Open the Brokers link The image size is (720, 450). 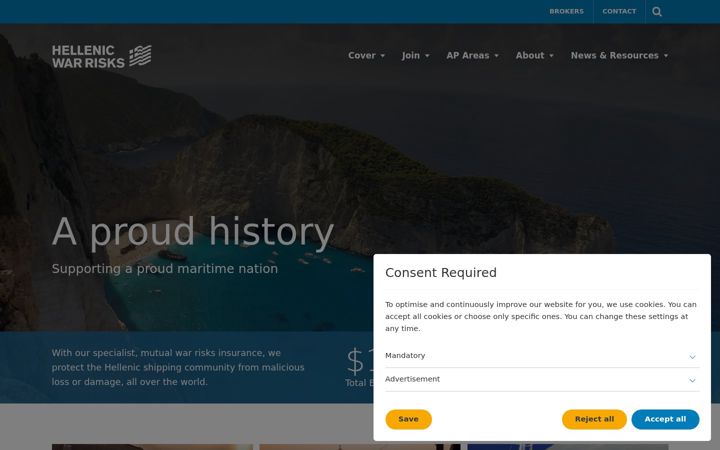point(566,11)
